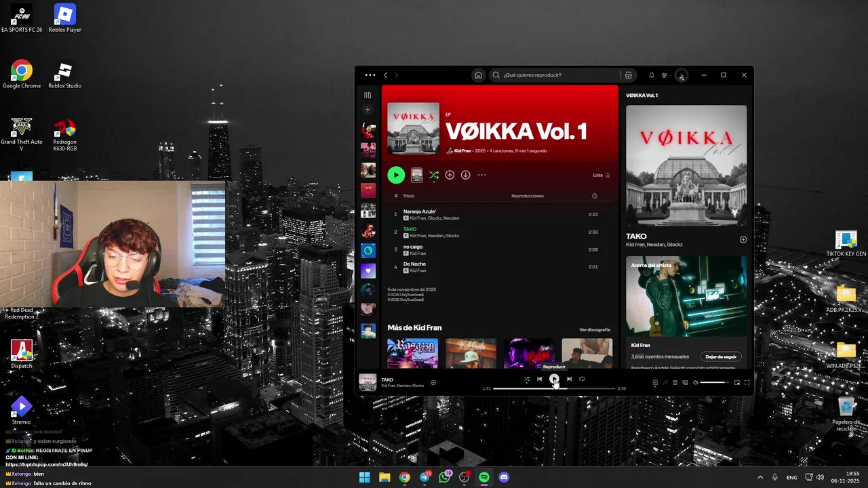The image size is (868, 488).
Task: Click the Windows Start button
Action: click(364, 477)
